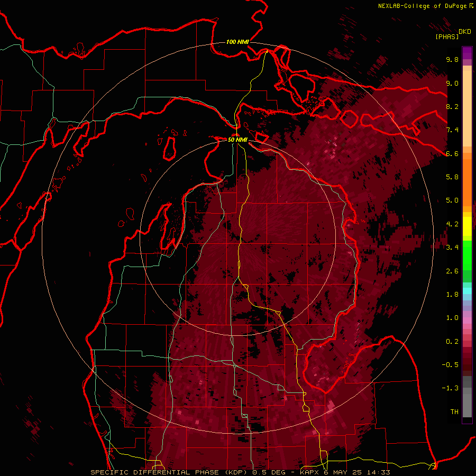Click the 4.2 value on the color scale

452,224
